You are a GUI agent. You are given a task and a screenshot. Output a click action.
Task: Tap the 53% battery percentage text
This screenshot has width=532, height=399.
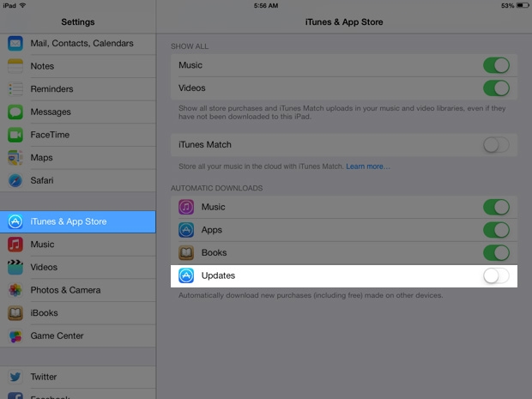click(508, 6)
